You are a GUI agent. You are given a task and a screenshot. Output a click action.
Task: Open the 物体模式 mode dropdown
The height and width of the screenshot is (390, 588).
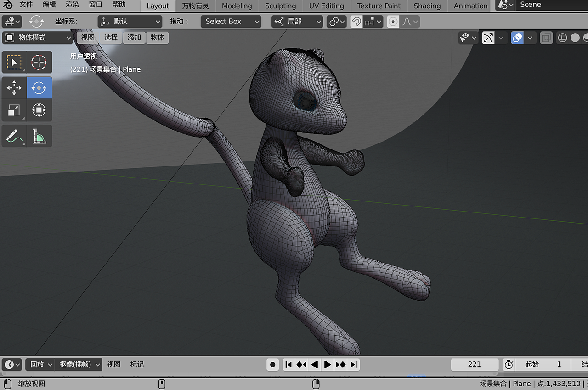pyautogui.click(x=38, y=38)
